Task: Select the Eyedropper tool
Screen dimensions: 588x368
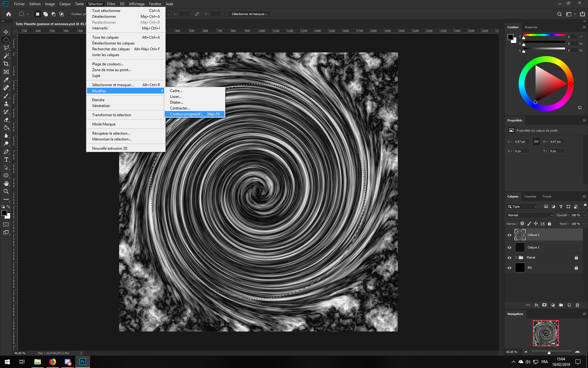Action: [6, 80]
